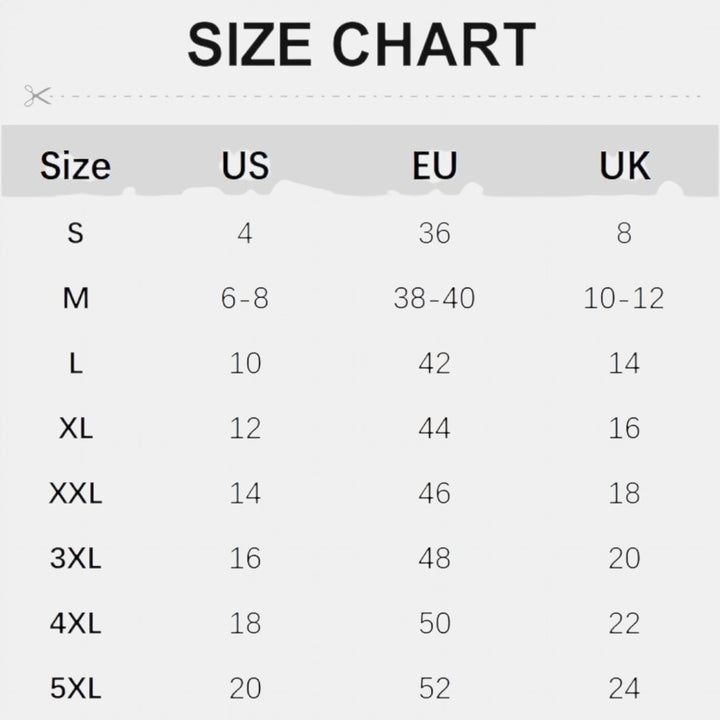The image size is (720, 720).
Task: Select the Size column header
Action: pyautogui.click(x=75, y=166)
